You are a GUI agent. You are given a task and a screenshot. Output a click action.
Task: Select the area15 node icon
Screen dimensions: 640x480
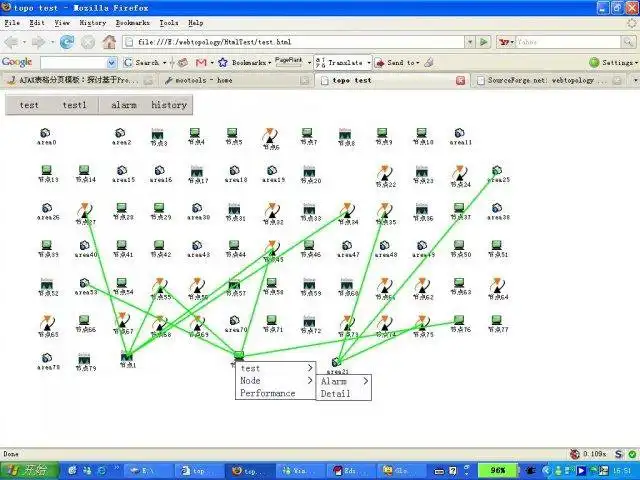pos(122,171)
